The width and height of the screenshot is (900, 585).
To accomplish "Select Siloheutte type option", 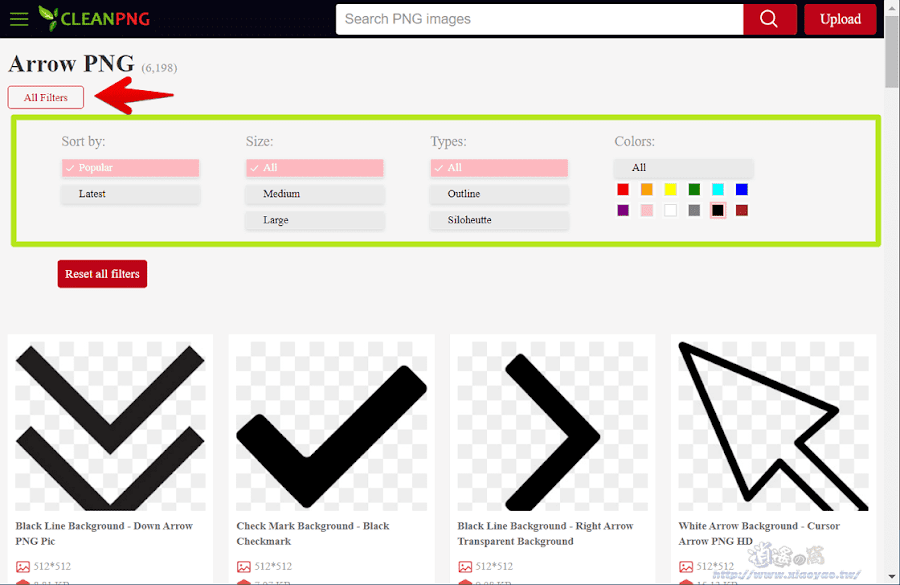I will click(x=499, y=220).
